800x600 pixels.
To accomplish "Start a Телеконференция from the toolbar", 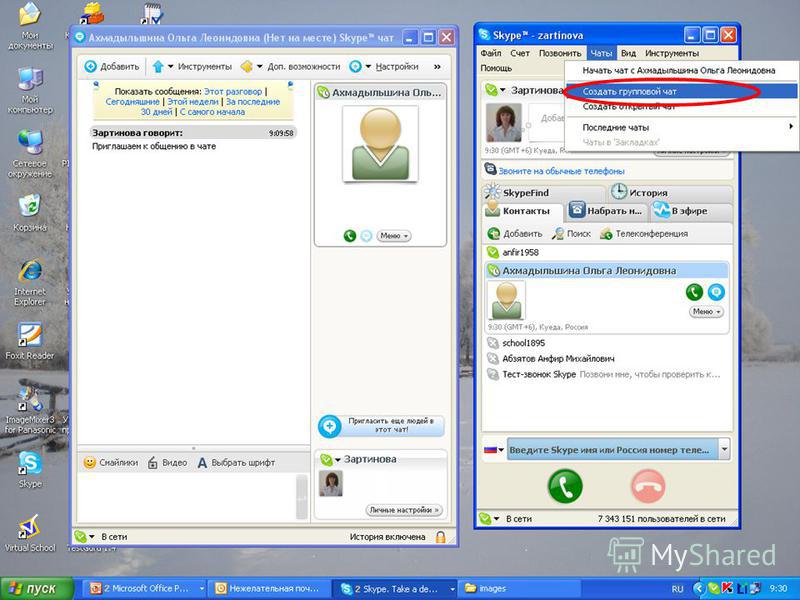I will click(x=643, y=234).
